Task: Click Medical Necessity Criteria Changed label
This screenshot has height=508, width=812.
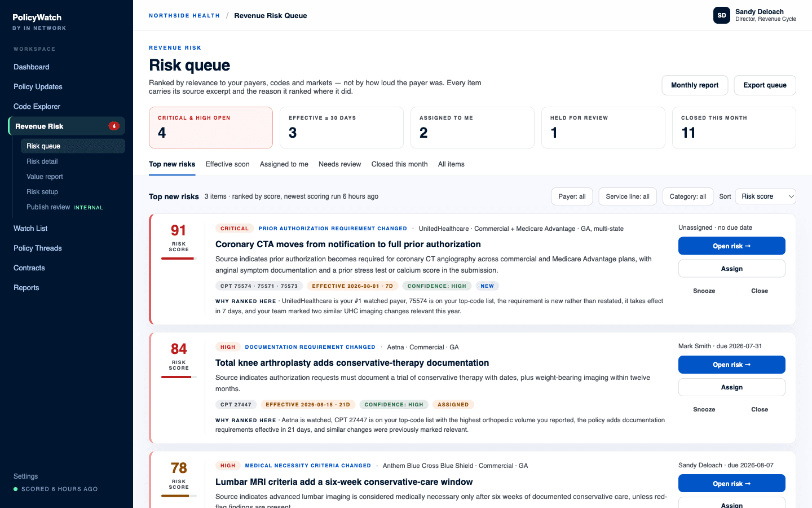Action: (308, 466)
